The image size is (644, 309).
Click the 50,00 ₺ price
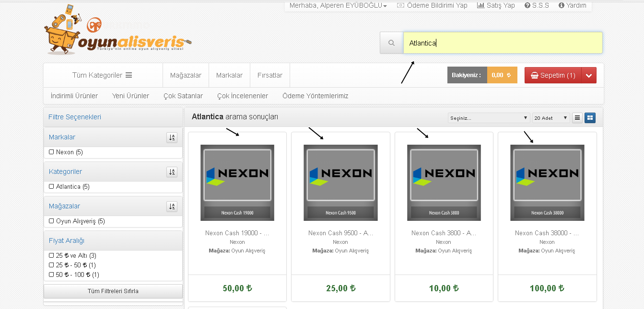pyautogui.click(x=237, y=288)
